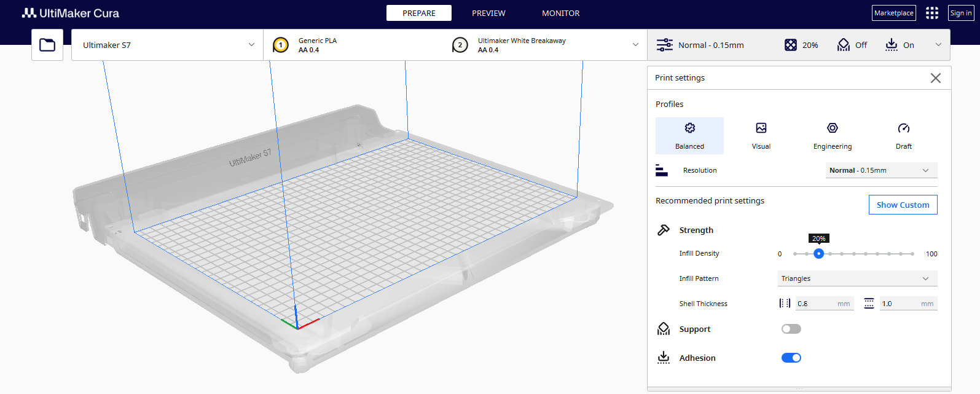Click the Ultimaker White Breakaway label
This screenshot has height=394, width=980.
pyautogui.click(x=522, y=41)
